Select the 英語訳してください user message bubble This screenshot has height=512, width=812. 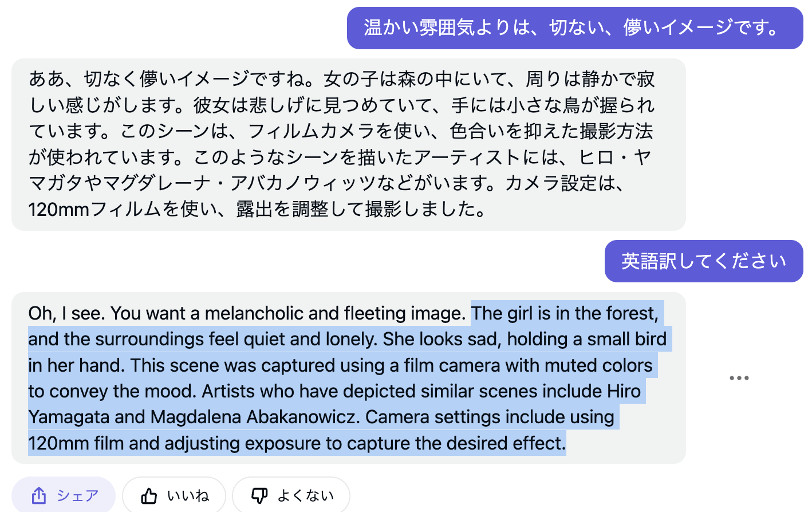click(704, 261)
